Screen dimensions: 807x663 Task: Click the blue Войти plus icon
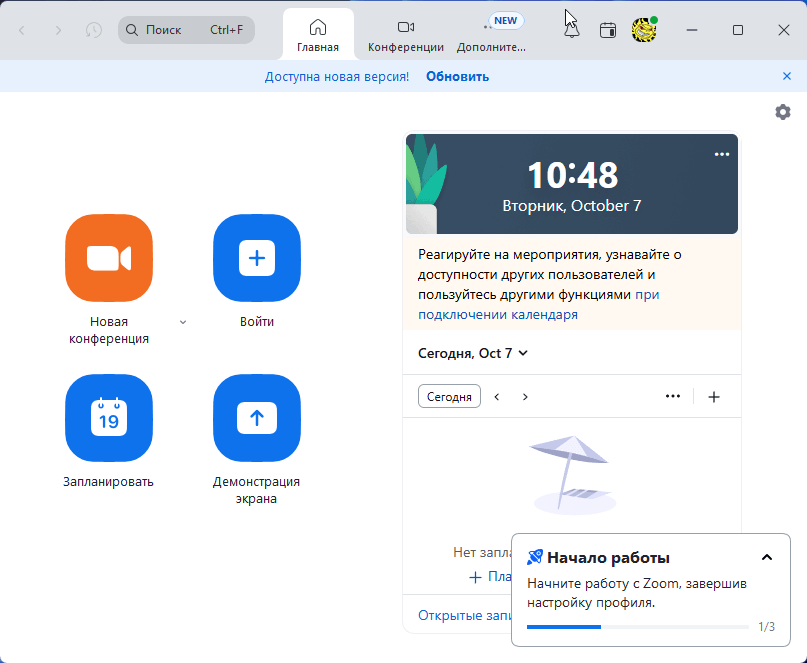coord(257,258)
